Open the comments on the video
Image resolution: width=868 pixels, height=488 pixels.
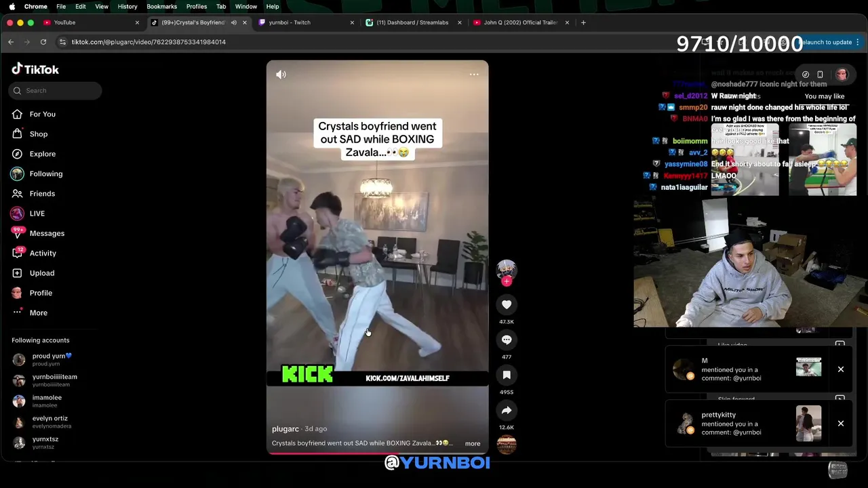tap(507, 340)
